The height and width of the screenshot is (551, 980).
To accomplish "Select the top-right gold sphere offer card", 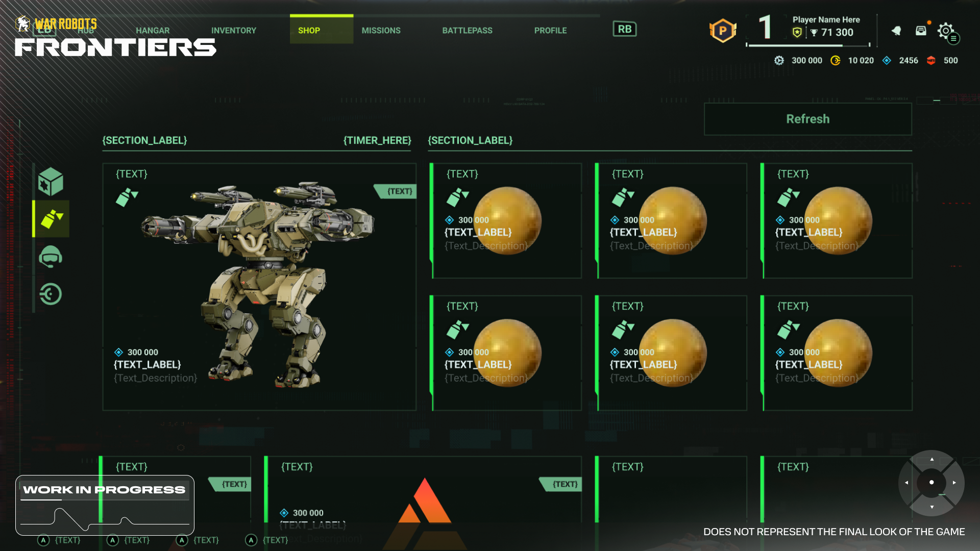I will click(837, 221).
